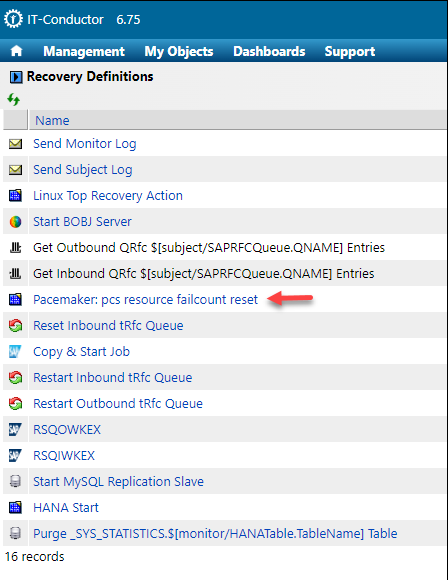The width and height of the screenshot is (448, 580).
Task: Open the Support menu
Action: click(350, 51)
